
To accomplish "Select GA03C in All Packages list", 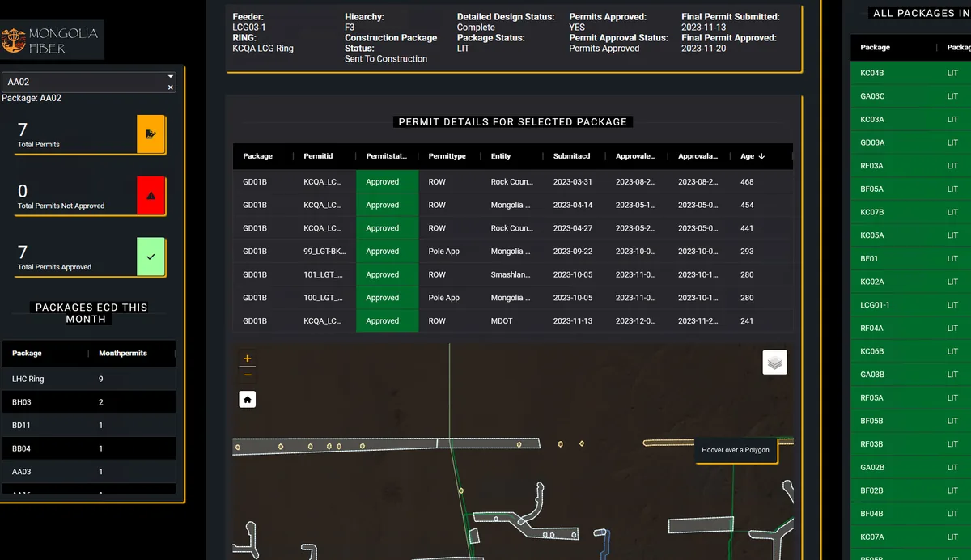I will [x=910, y=96].
